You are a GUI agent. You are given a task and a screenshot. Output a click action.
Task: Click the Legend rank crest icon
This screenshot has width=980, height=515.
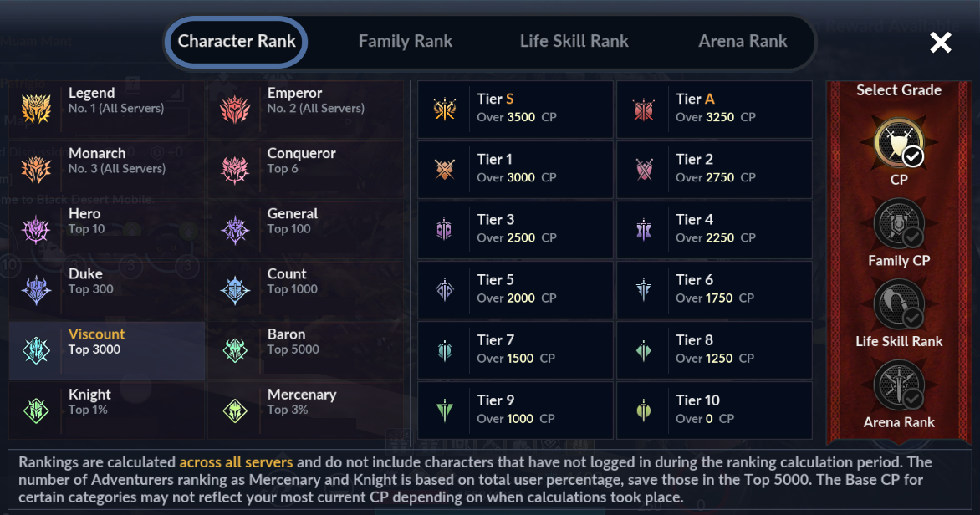point(36,109)
